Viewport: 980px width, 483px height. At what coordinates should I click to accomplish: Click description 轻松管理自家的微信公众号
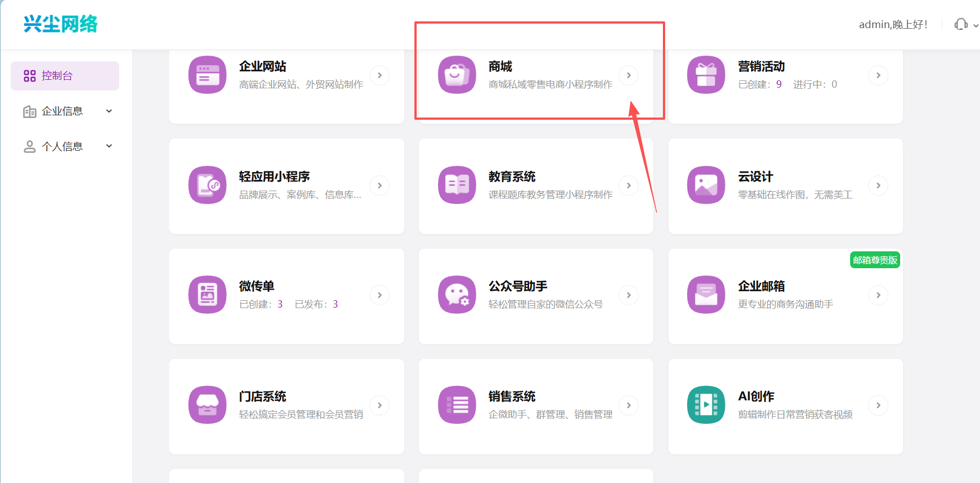pos(545,304)
